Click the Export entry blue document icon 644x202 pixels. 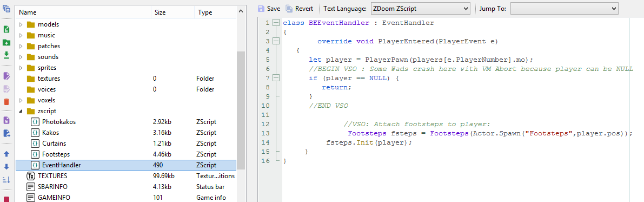pos(6,133)
